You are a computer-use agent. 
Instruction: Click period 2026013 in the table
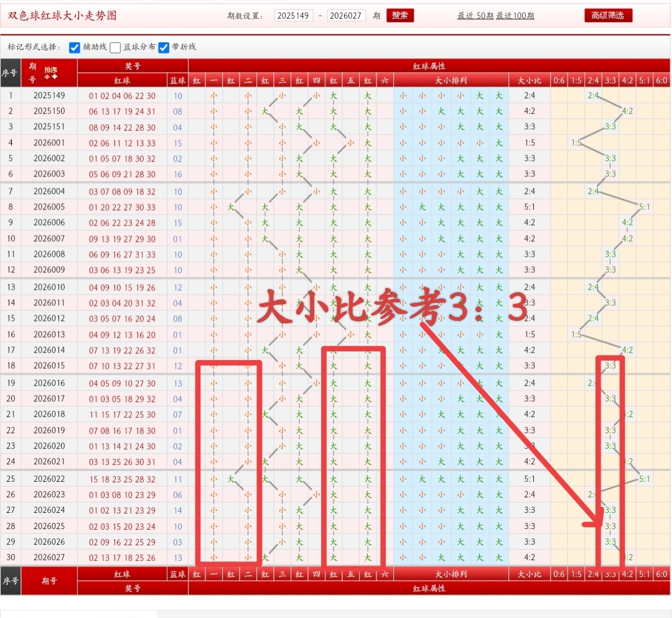pos(49,334)
